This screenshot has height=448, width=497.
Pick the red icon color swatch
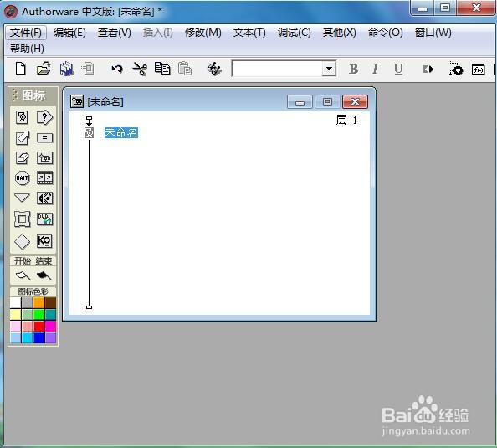click(38, 327)
